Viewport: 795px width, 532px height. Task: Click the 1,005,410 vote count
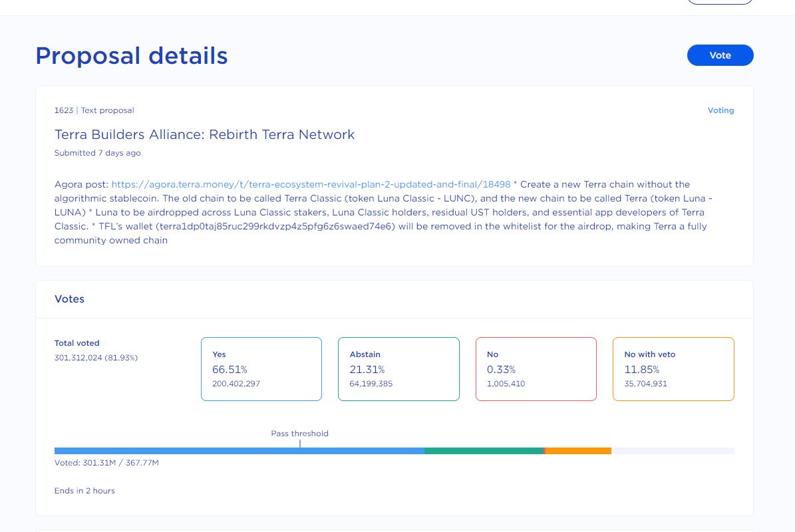click(506, 384)
